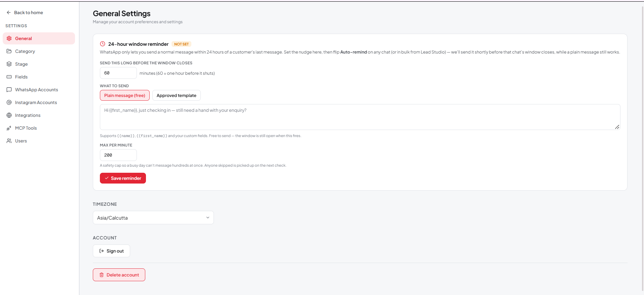Click the clock icon beside 24-hour window reminder
This screenshot has width=644, height=295.
pyautogui.click(x=103, y=44)
